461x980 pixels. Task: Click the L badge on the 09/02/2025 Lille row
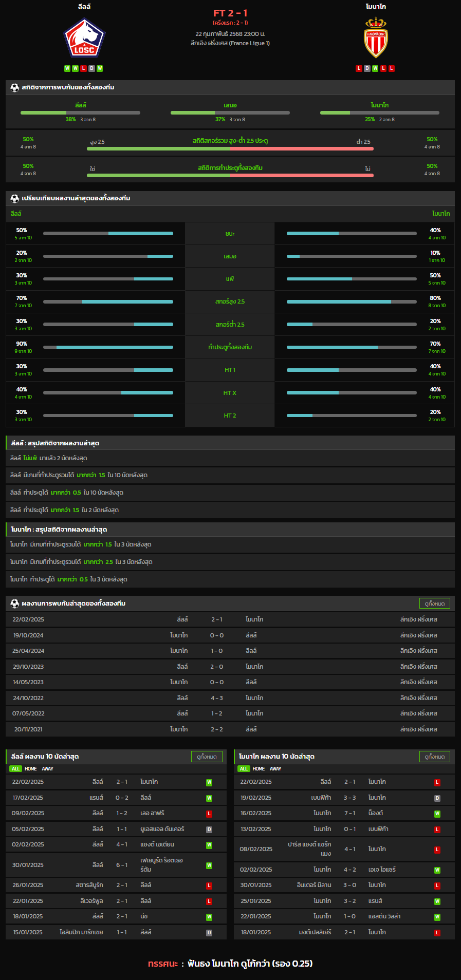tap(209, 814)
